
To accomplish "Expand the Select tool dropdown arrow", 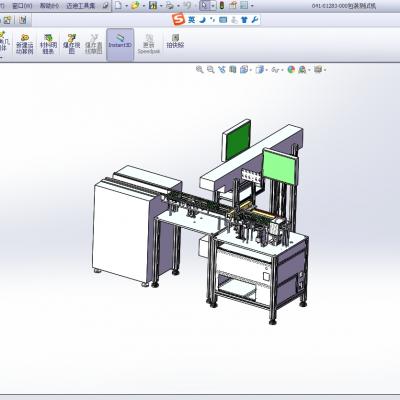I will (212, 6).
